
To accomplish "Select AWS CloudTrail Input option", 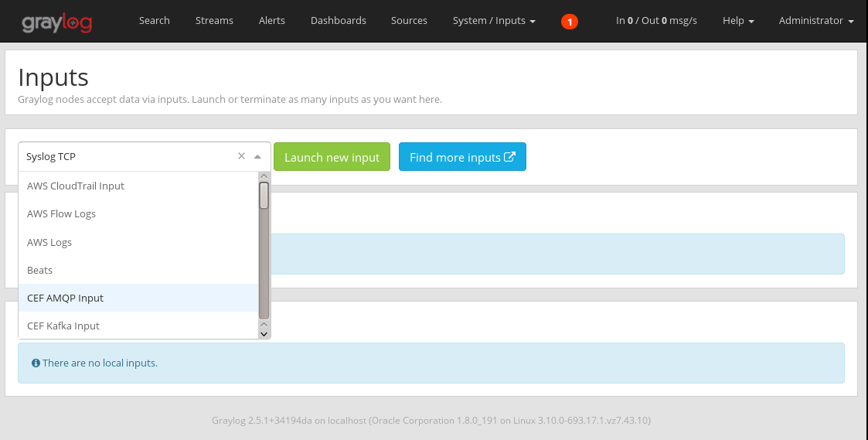I will [x=138, y=186].
